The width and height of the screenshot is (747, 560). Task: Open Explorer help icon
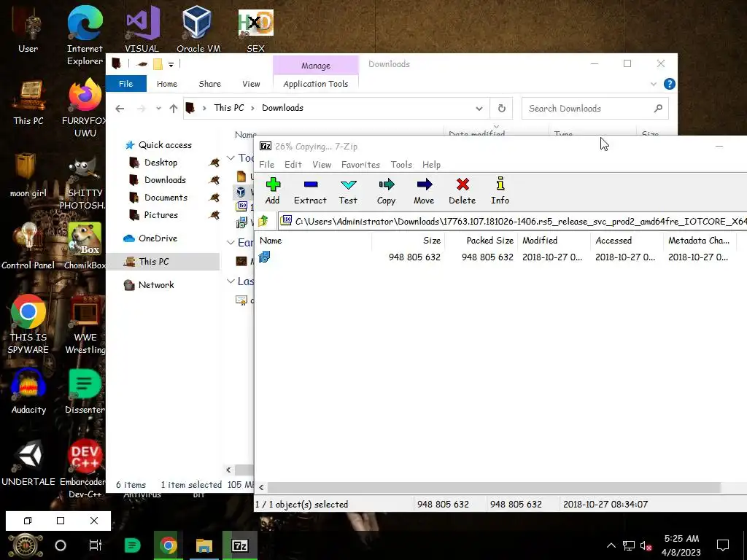(670, 85)
